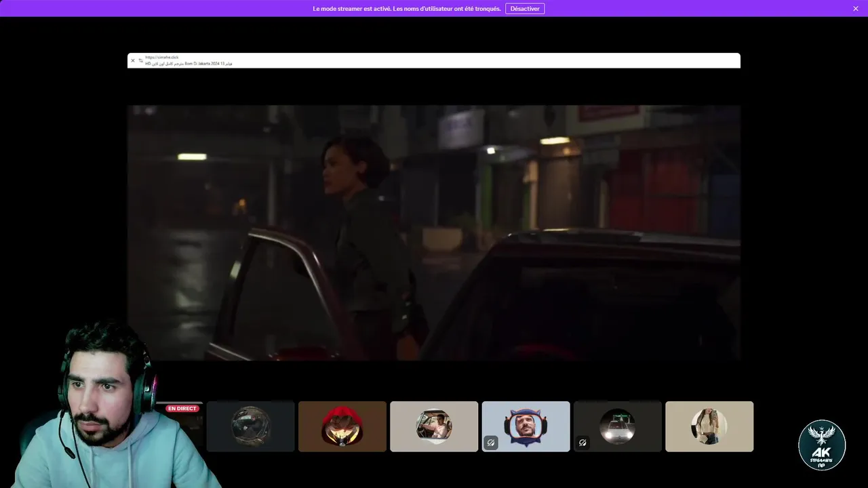868x488 pixels.
Task: Select participant tile with man driving avatar
Action: (434, 426)
